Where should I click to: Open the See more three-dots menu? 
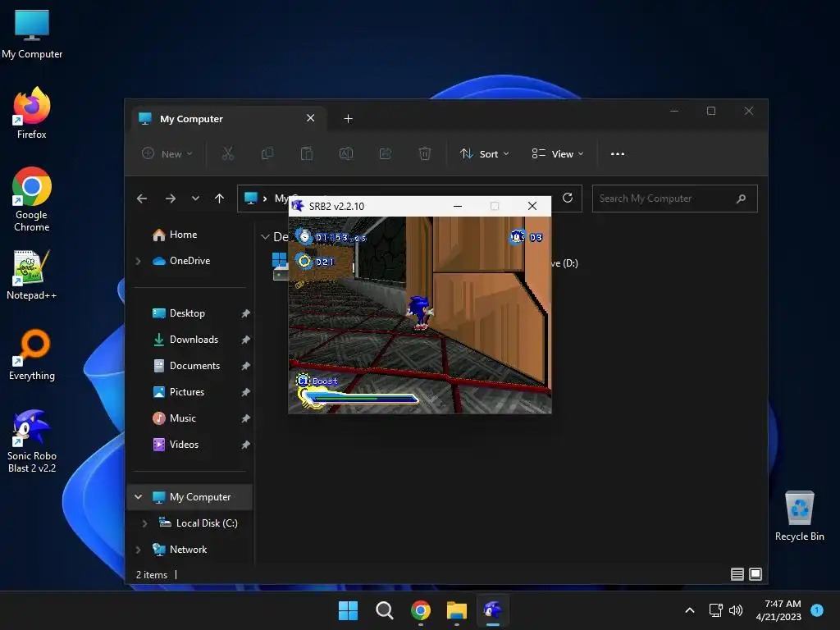(x=617, y=153)
